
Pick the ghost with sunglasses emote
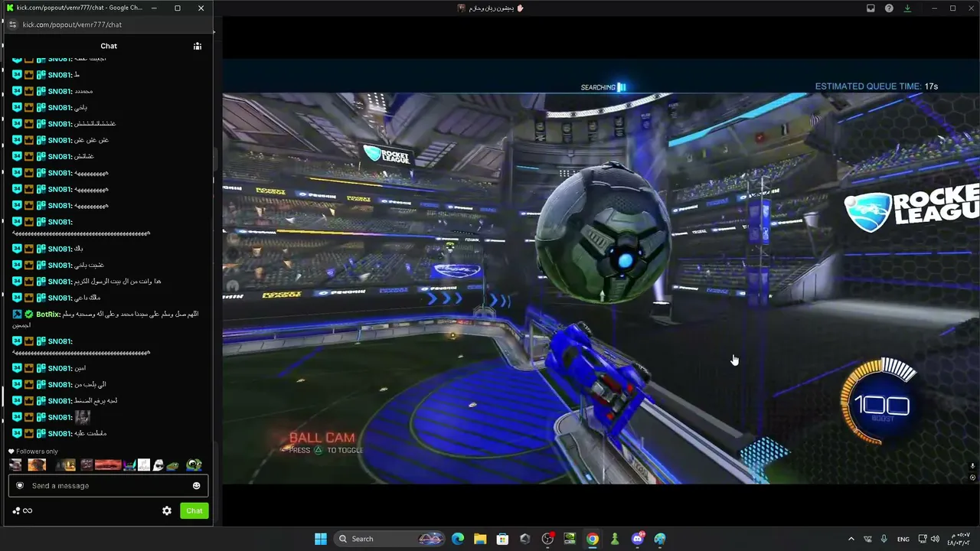158,465
